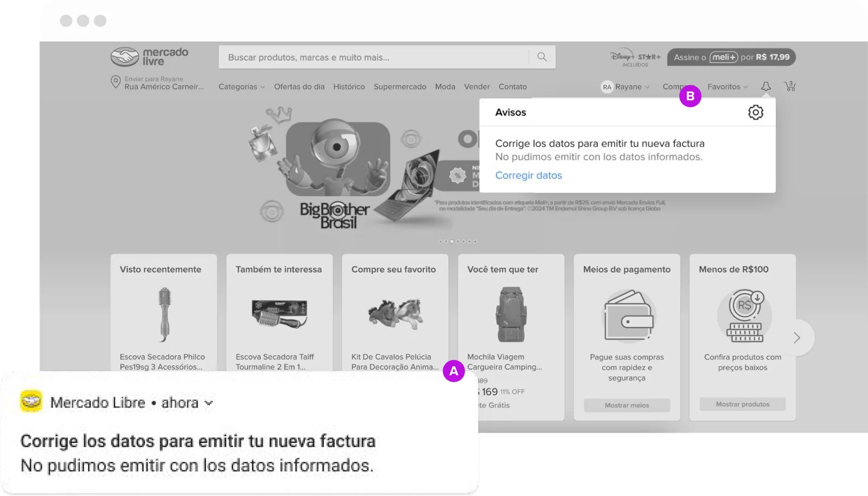The width and height of the screenshot is (868, 496).
Task: Click Mochila Viagem Cargueira Camping title
Action: pyautogui.click(x=505, y=362)
